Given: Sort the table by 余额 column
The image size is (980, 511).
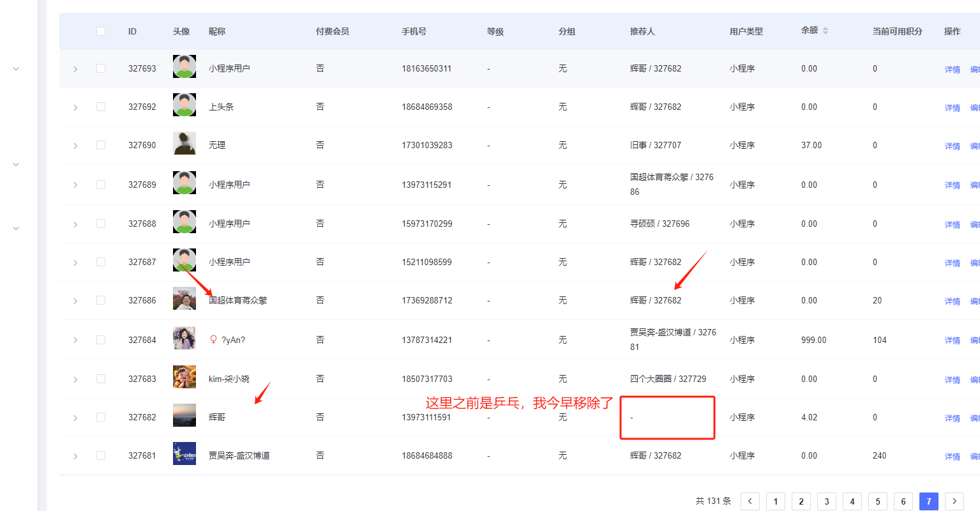Looking at the screenshot, I should click(x=825, y=31).
